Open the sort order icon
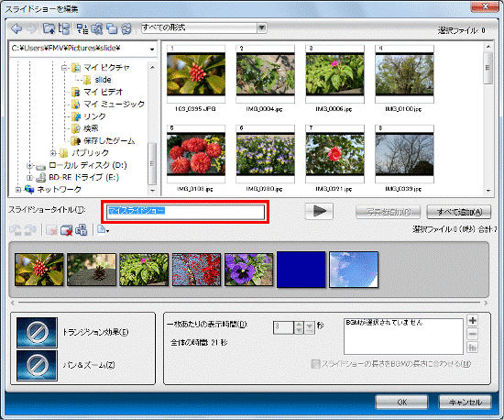 pyautogui.click(x=82, y=28)
